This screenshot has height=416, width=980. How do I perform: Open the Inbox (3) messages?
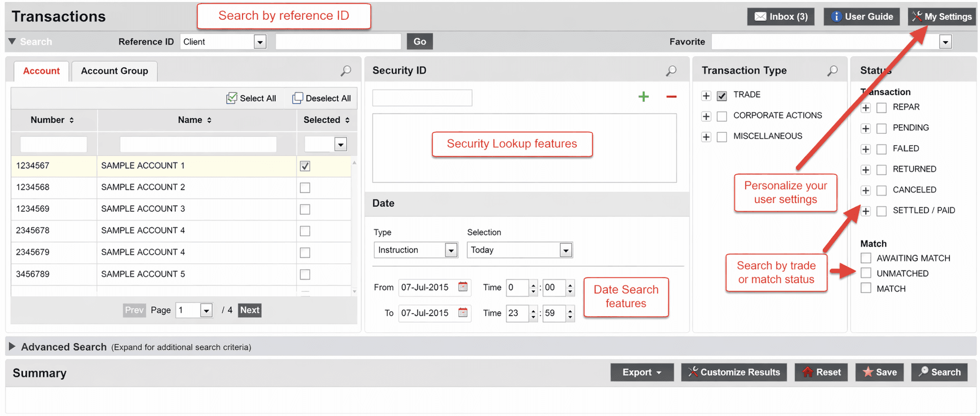781,16
